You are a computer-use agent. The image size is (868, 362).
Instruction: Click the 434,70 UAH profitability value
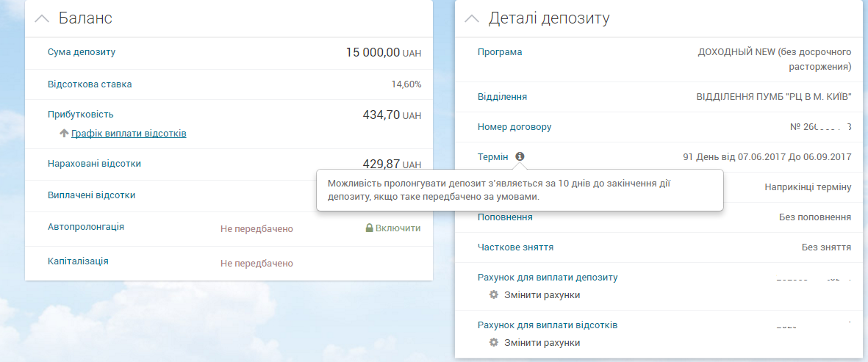coord(392,115)
